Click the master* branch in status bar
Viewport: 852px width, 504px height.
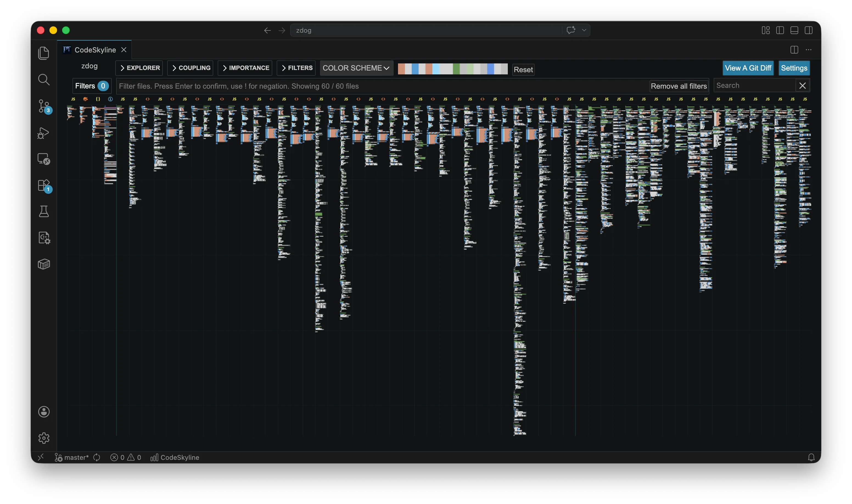click(x=72, y=458)
